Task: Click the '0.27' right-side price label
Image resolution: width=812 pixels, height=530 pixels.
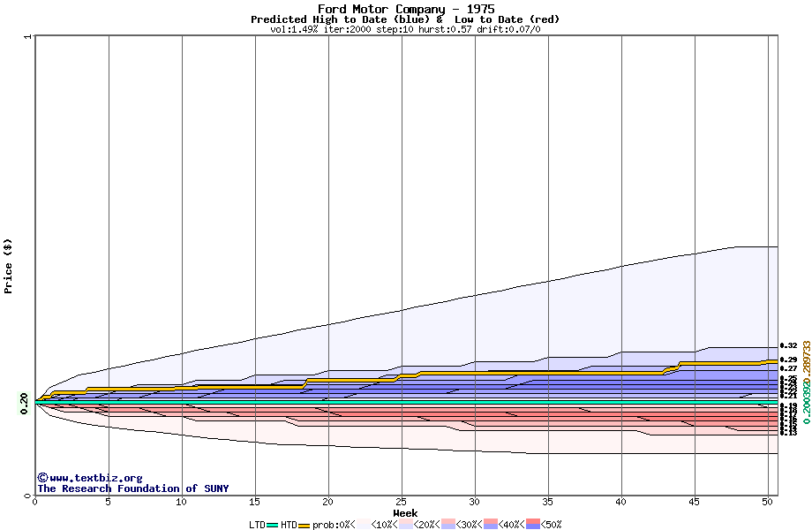Action: tap(789, 368)
